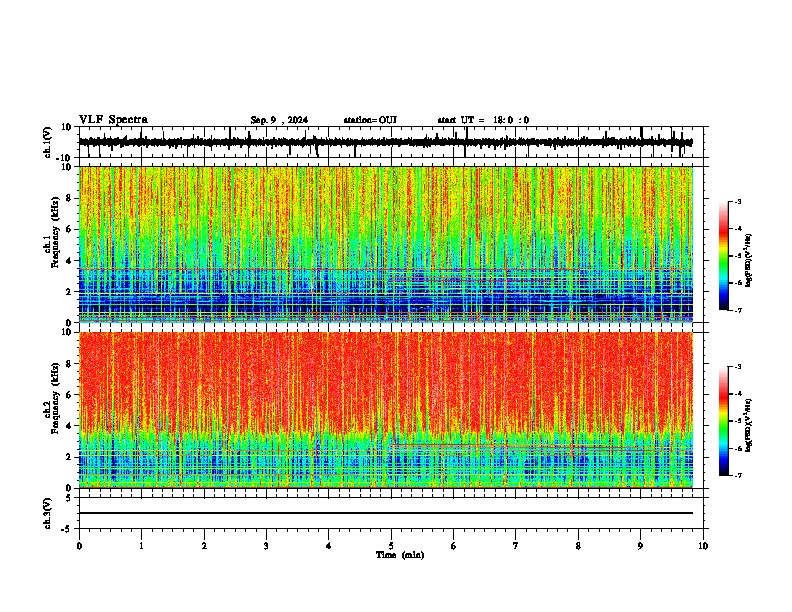The width and height of the screenshot is (792, 612).
Task: Click the "Time (min)" axis label
Action: pos(400,555)
